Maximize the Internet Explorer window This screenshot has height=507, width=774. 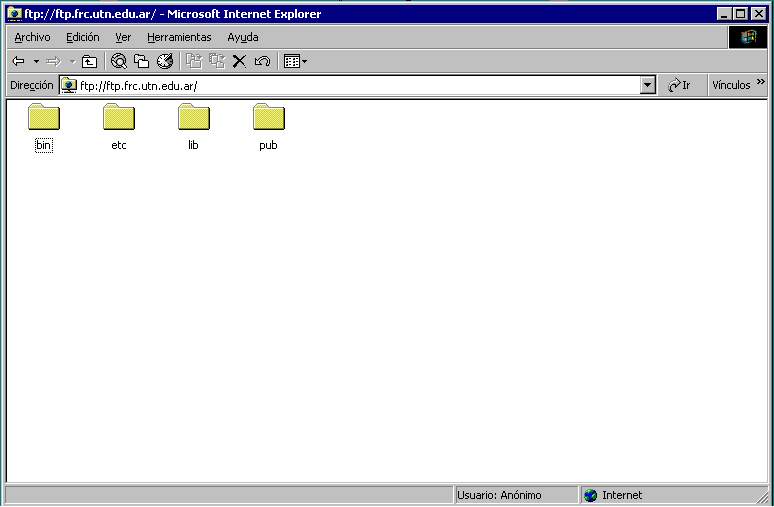[740, 14]
